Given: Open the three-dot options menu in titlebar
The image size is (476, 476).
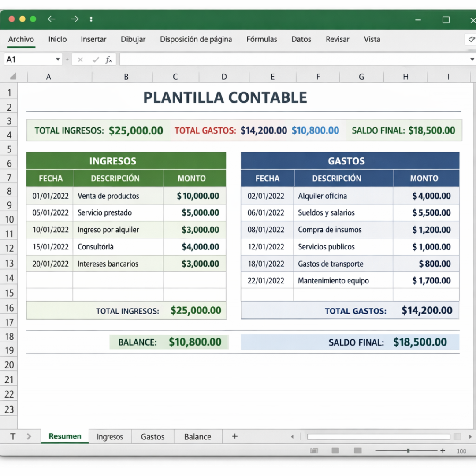Looking at the screenshot, I should point(91,19).
